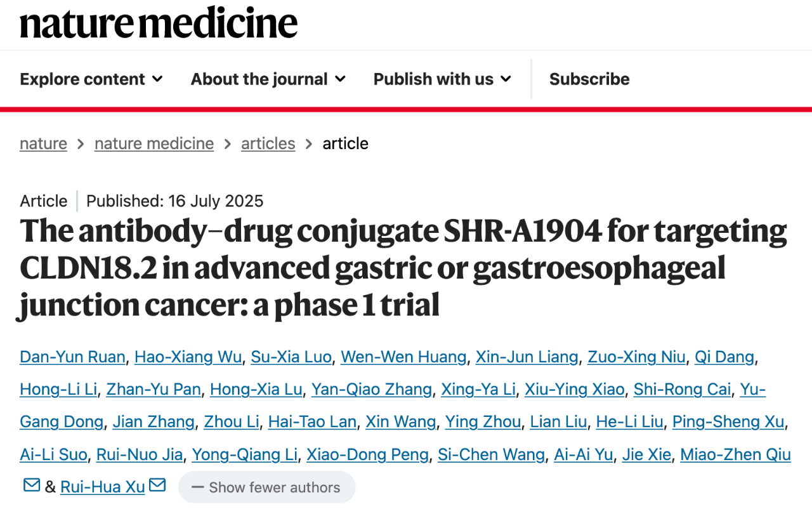Open nature medicine breadcrumb link

click(x=154, y=143)
